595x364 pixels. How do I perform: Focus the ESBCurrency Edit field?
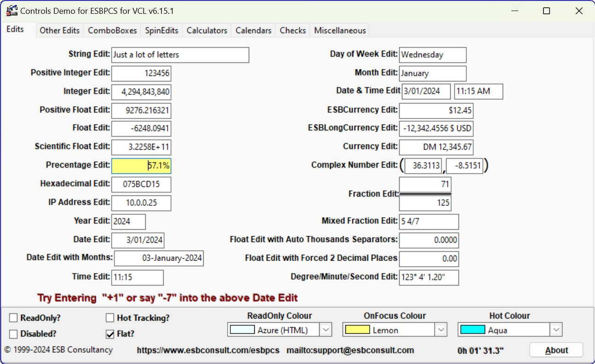[436, 111]
